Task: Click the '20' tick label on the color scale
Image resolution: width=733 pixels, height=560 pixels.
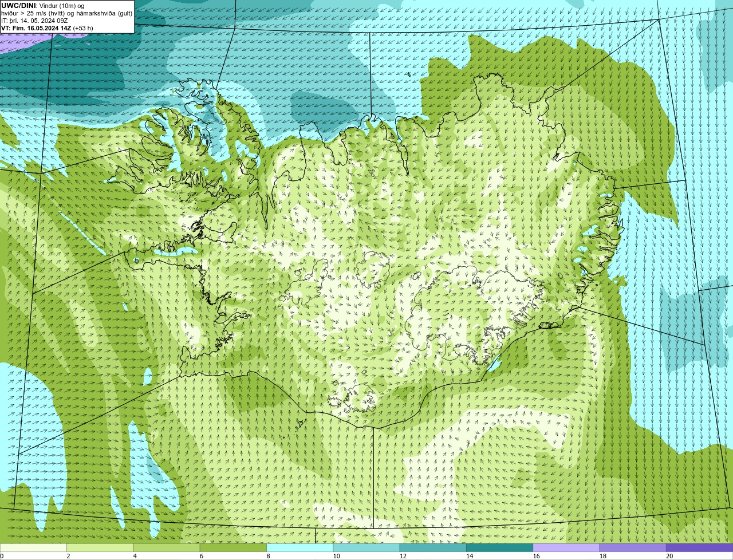Action: 669,556
